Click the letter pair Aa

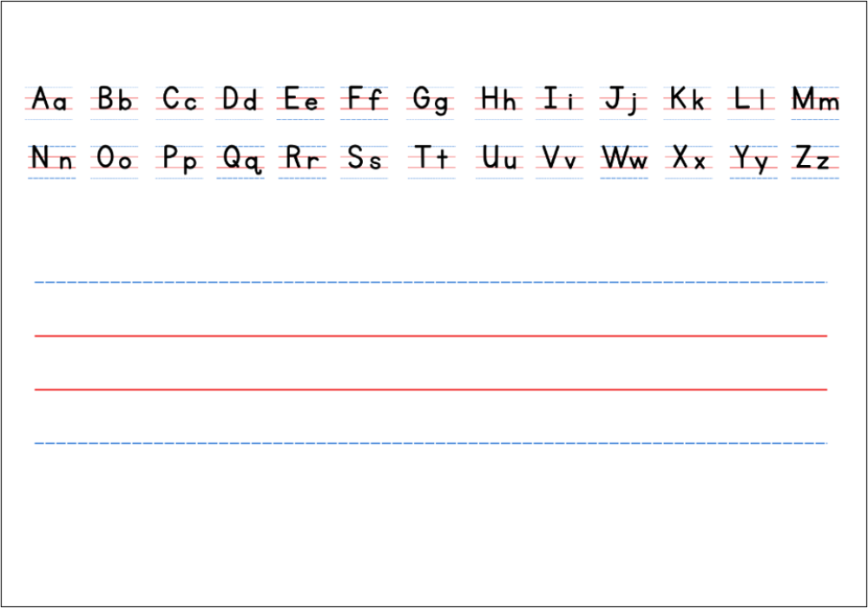point(49,101)
